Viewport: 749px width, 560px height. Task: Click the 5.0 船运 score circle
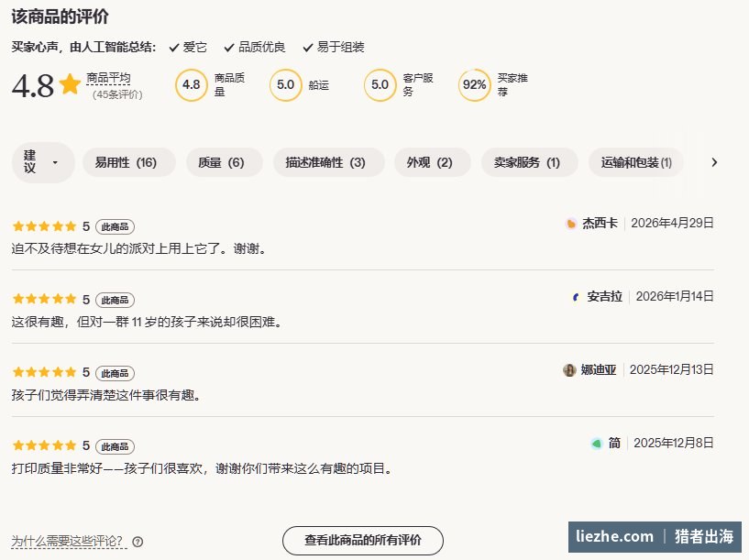pyautogui.click(x=286, y=85)
